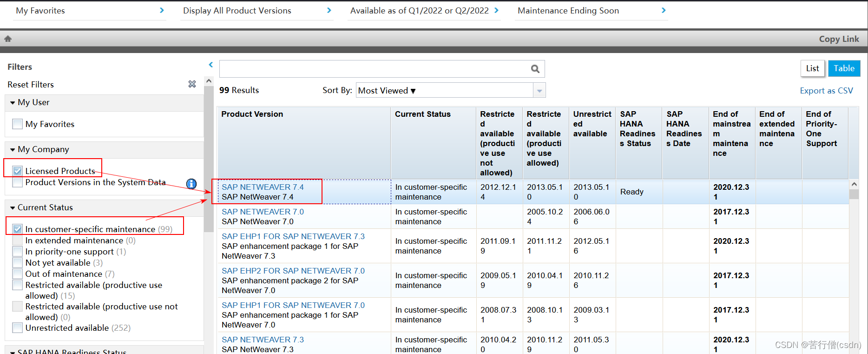The height and width of the screenshot is (354, 868).
Task: Clear filters with the Reset Filters X icon
Action: pos(192,84)
